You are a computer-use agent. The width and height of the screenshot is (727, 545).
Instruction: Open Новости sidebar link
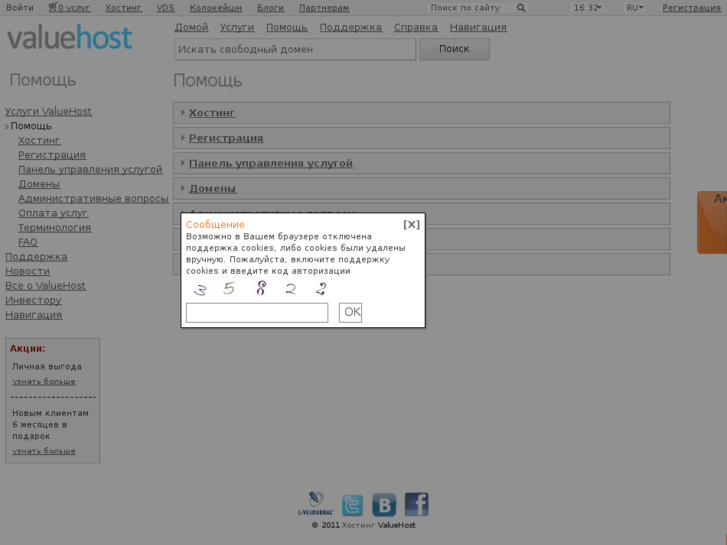[x=27, y=271]
